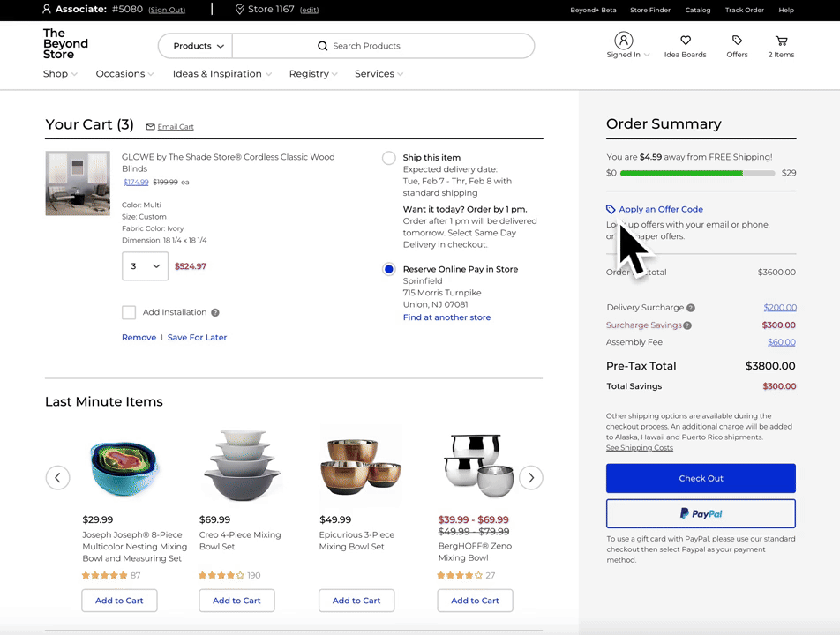Screen dimensions: 840x635
Task: Advance the Last Minute Items carousel arrow
Action: click(531, 477)
